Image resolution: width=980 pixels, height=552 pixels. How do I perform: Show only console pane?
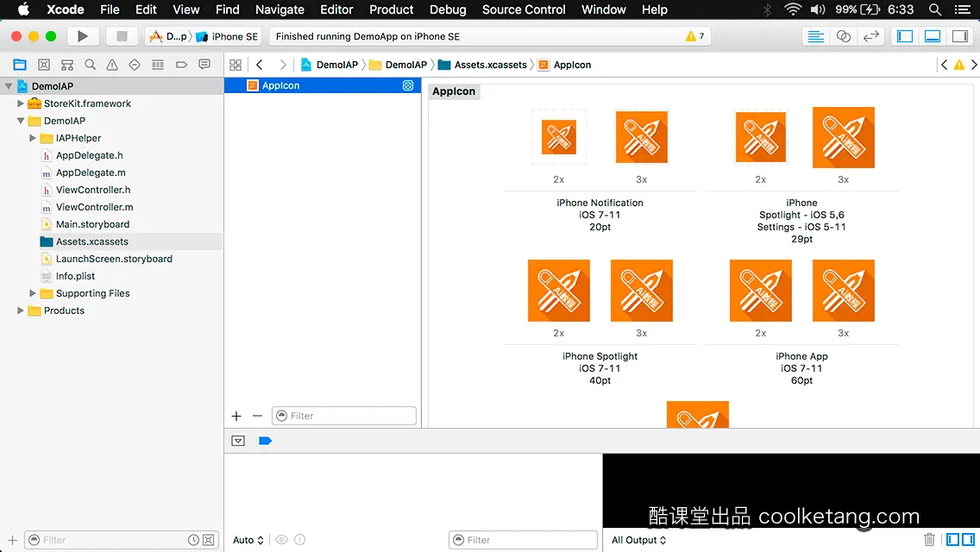(968, 540)
